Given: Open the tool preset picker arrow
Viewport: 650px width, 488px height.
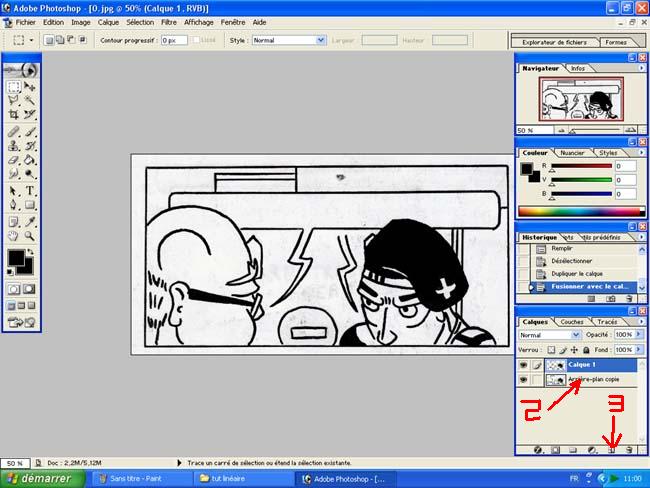Looking at the screenshot, I should [x=32, y=40].
